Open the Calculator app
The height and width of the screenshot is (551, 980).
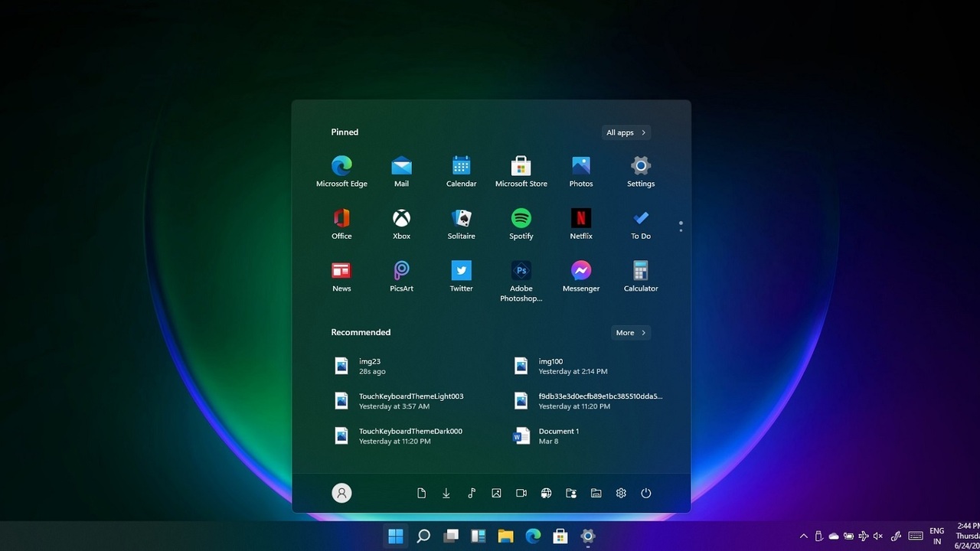pyautogui.click(x=640, y=276)
